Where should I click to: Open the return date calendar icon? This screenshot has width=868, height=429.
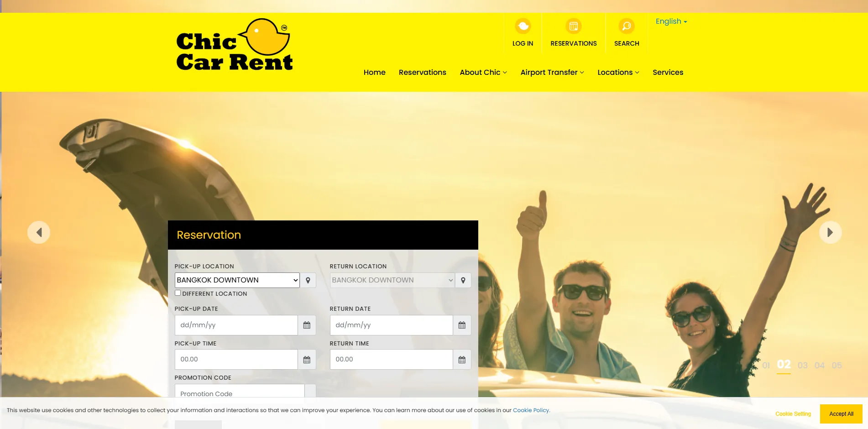point(462,325)
